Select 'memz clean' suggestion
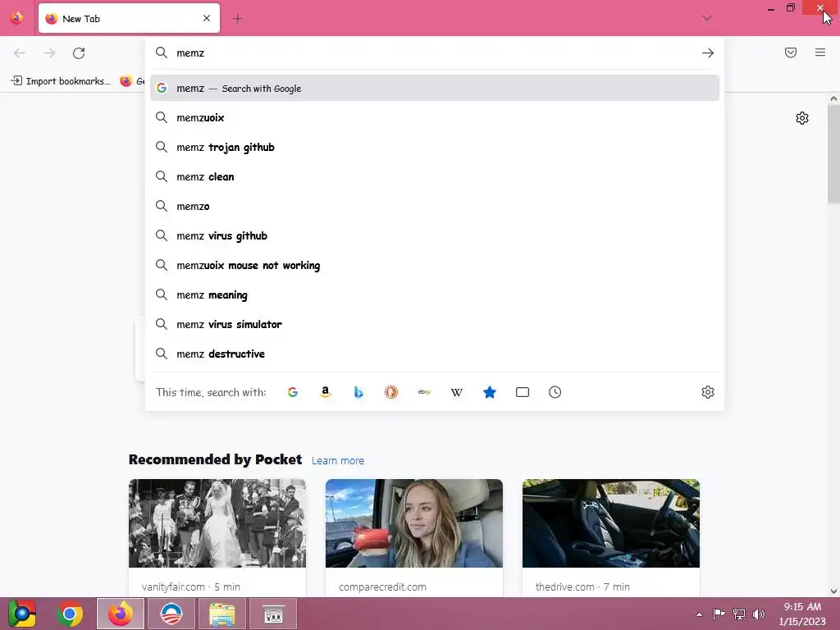Image resolution: width=840 pixels, height=630 pixels. (x=435, y=177)
